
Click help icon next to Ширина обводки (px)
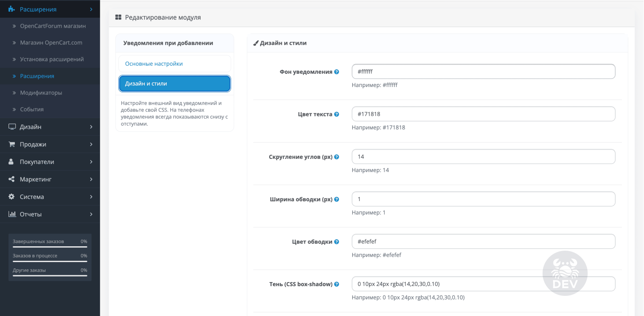pos(336,199)
